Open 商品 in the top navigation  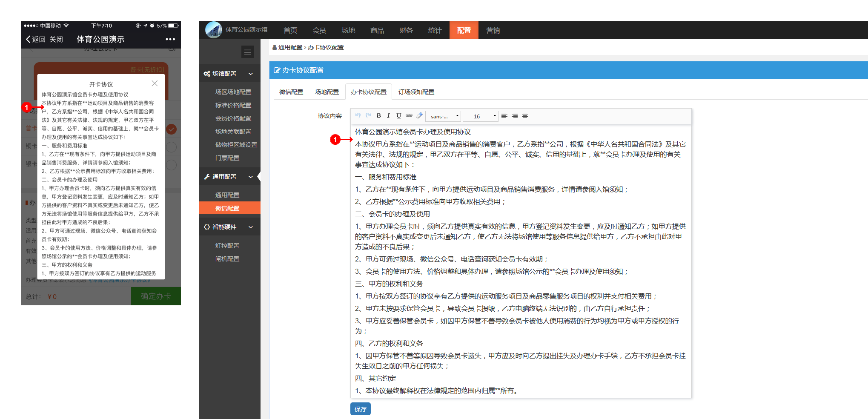[x=377, y=30]
